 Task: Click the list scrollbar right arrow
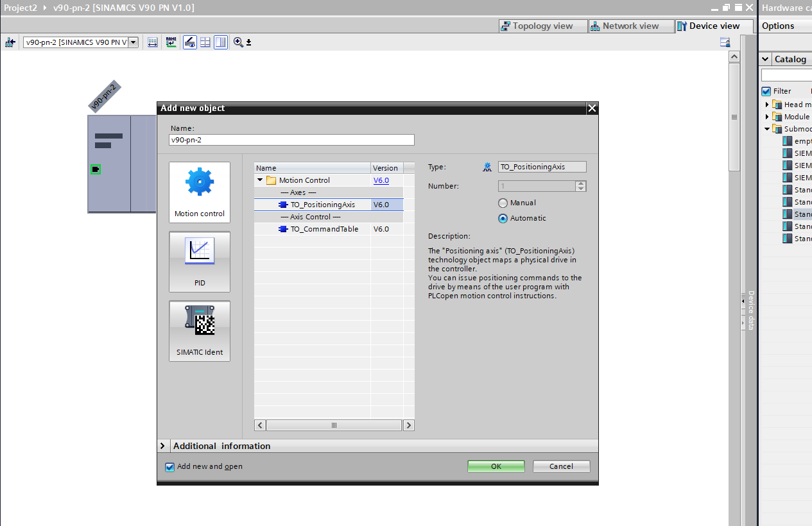[409, 425]
